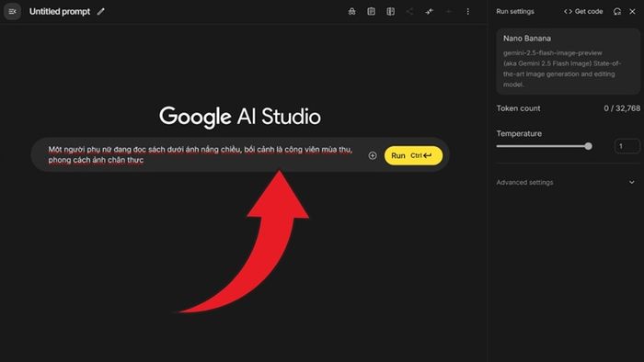Click the share prompt icon
The image size is (644, 362).
point(409,11)
